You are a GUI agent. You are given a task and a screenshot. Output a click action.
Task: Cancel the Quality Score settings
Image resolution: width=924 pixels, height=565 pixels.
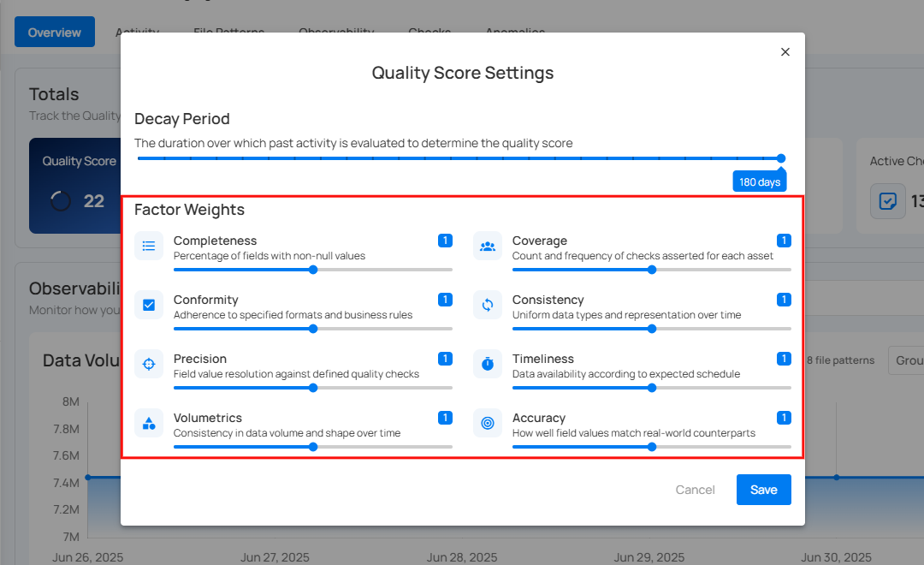coord(695,490)
